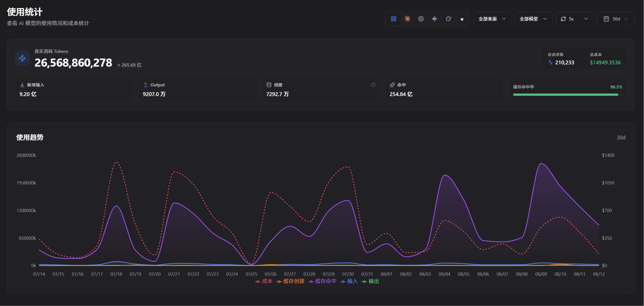
Task: Open the 30d date range dropdown
Action: (615, 19)
